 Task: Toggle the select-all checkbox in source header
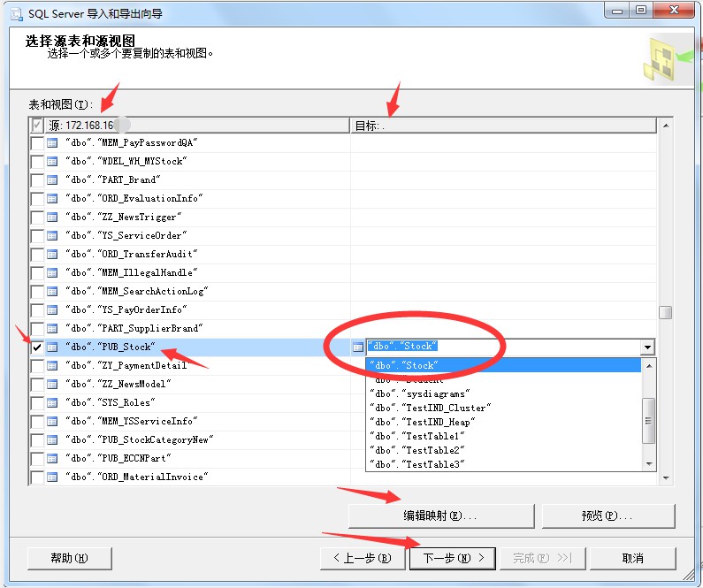(37, 126)
